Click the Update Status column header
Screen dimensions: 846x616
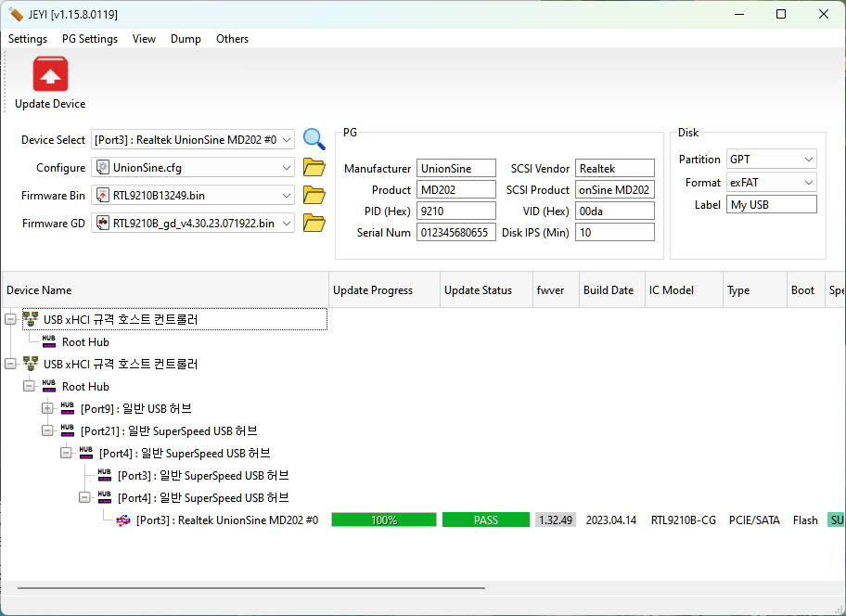486,290
